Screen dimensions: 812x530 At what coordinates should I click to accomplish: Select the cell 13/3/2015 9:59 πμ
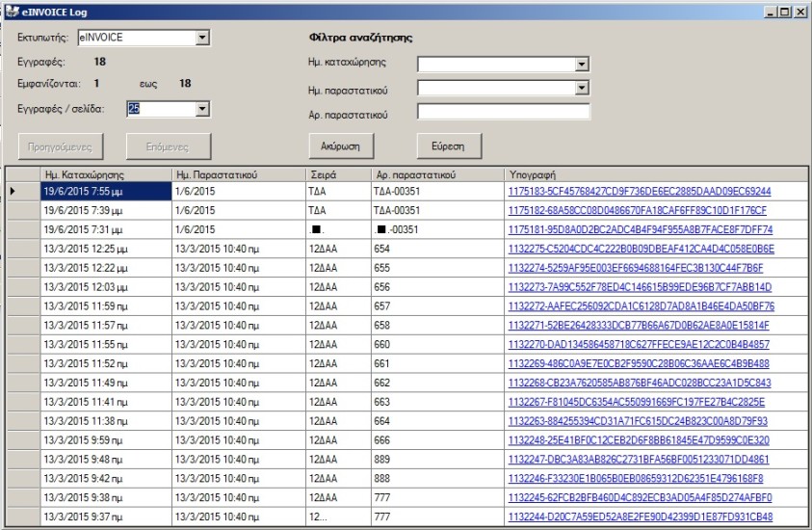coord(106,440)
